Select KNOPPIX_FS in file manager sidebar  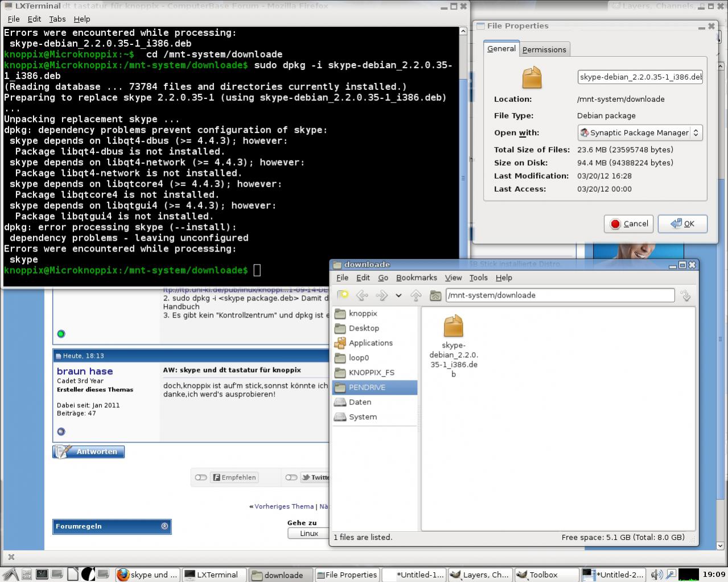[375, 373]
